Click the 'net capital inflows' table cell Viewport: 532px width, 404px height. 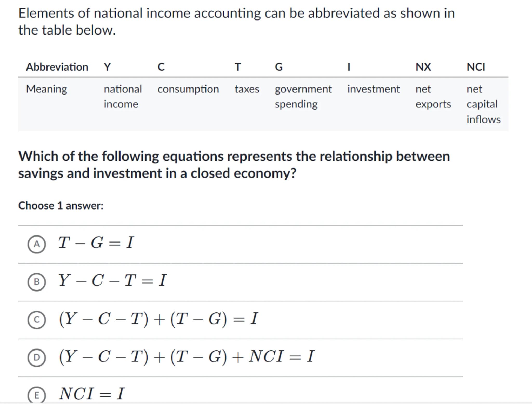483,104
